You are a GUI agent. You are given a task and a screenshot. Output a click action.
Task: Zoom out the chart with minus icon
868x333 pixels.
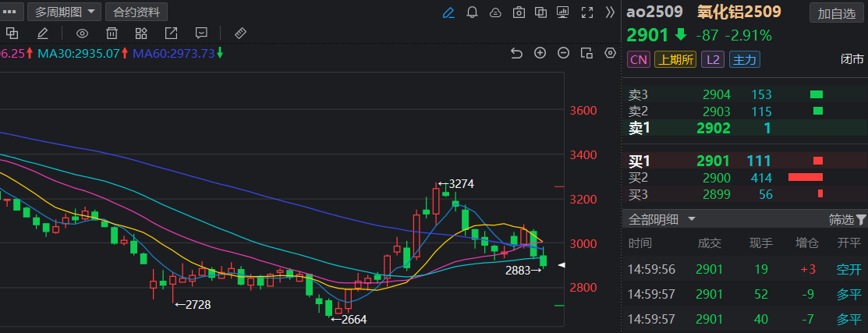563,53
